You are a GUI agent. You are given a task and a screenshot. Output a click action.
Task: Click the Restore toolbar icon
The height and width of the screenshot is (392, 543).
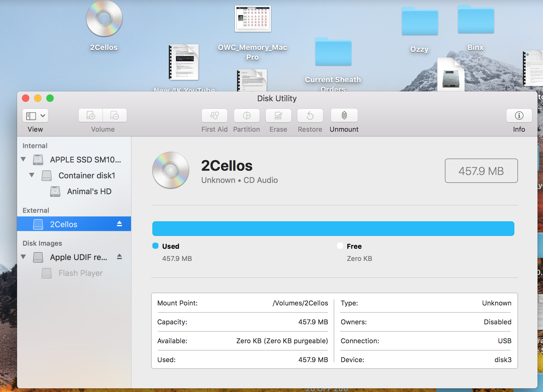(x=310, y=116)
